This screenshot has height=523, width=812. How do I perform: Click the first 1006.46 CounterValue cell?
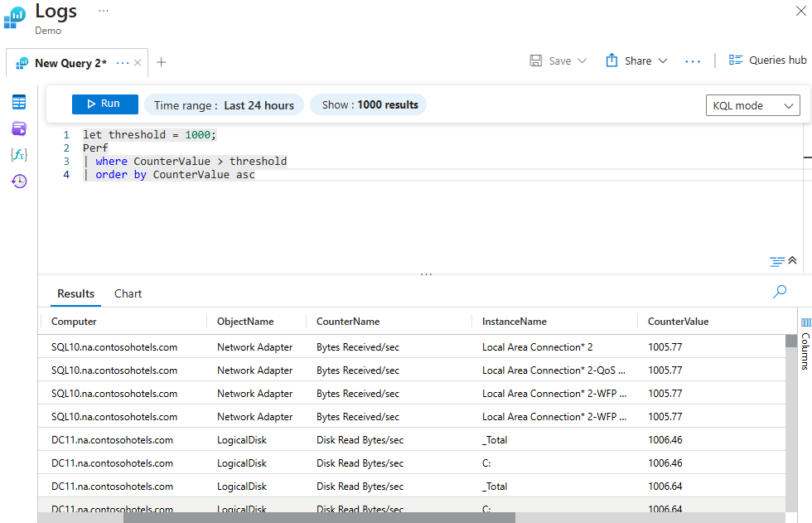(665, 440)
